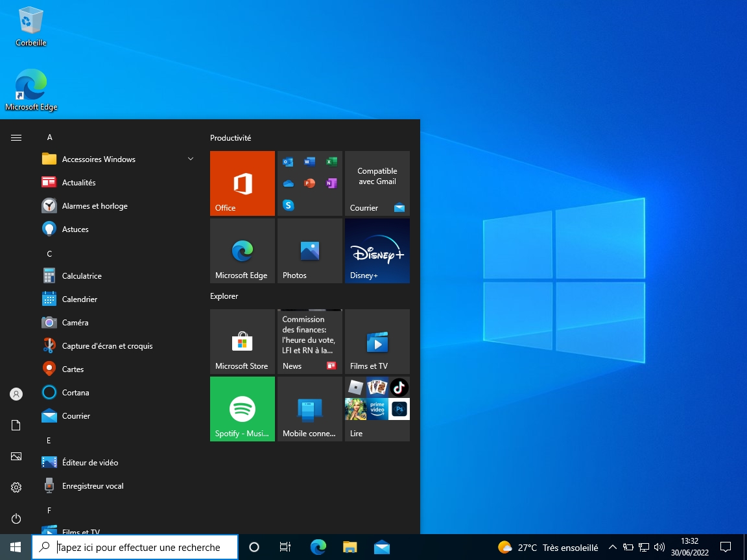Launch the Caméra app
This screenshot has height=560, width=747.
coord(118,322)
